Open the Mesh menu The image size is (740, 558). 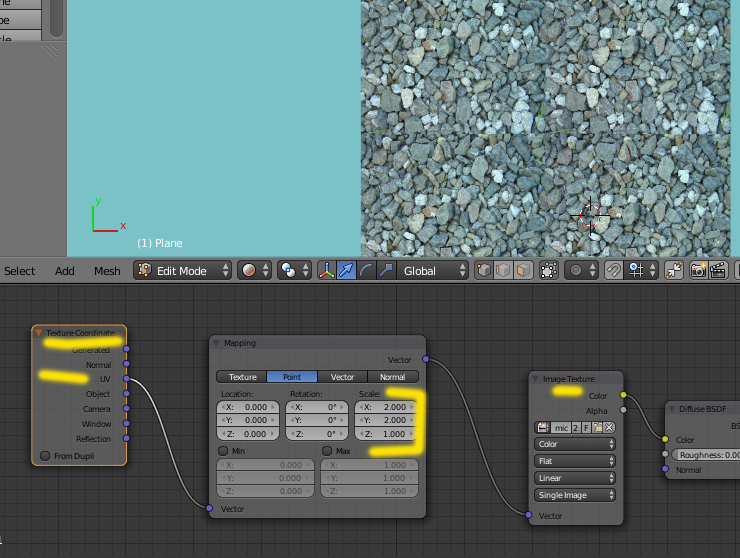coord(107,271)
